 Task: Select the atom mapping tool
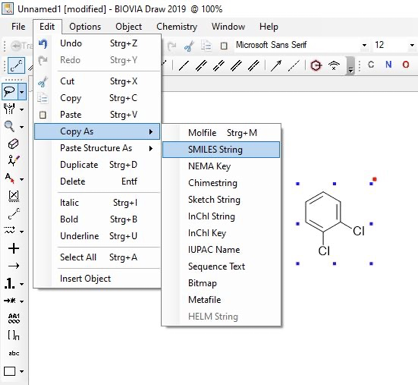(x=10, y=301)
